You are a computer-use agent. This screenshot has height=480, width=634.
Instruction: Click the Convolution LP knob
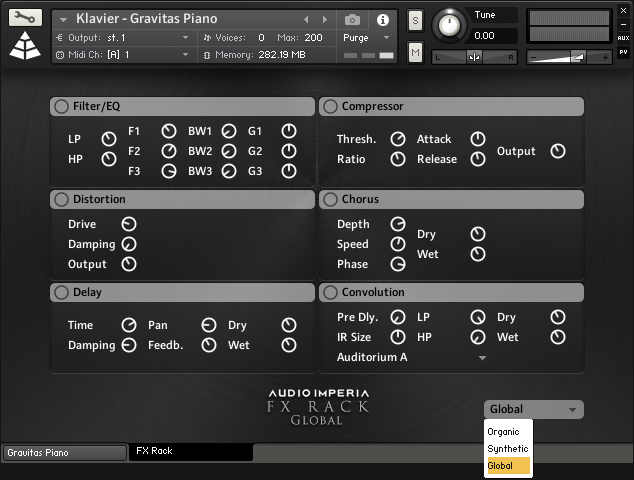[x=478, y=317]
